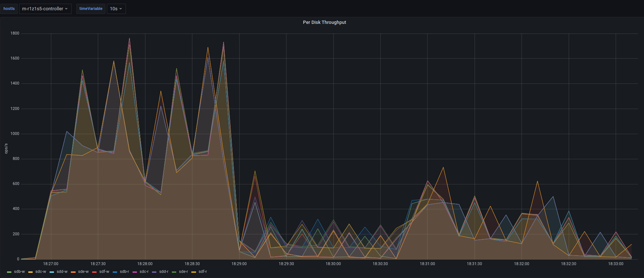Isolate the sde-r series via legend label
Image resolution: width=644 pixels, height=278 pixels.
tap(183, 272)
